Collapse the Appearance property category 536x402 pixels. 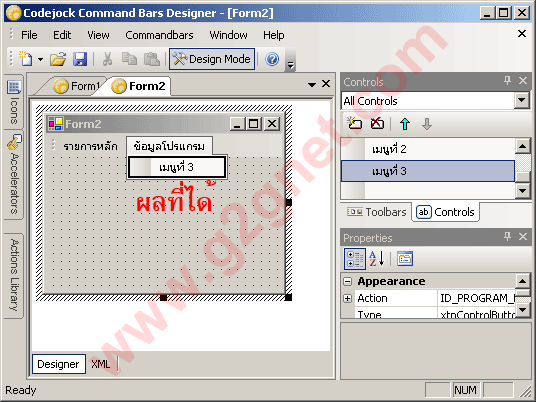(348, 281)
